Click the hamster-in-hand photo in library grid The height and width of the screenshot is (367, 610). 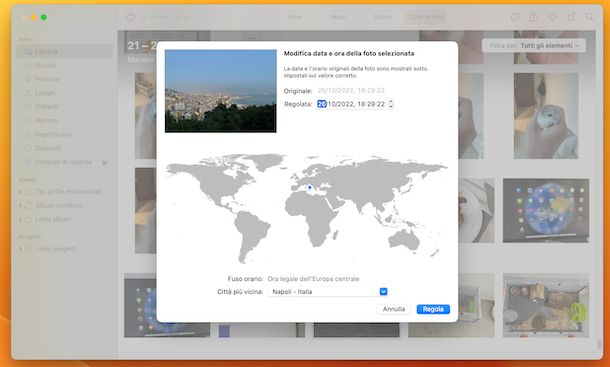pyautogui.click(x=546, y=116)
